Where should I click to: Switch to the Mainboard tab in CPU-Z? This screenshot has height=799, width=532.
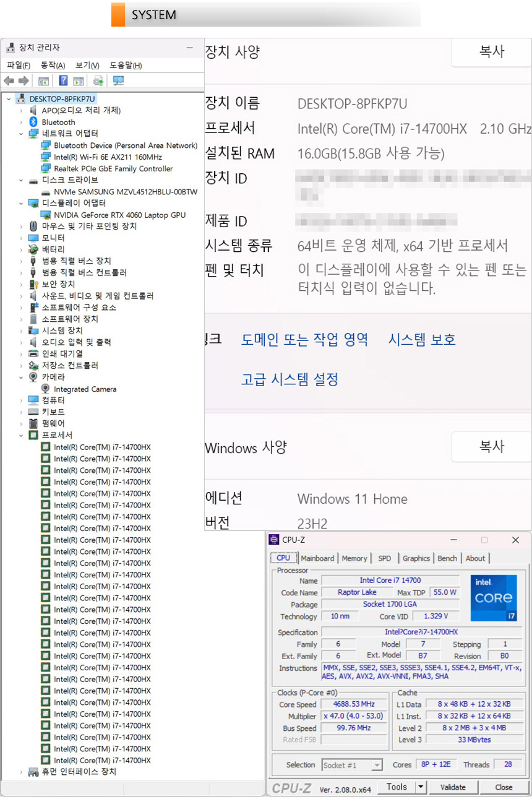(x=317, y=558)
